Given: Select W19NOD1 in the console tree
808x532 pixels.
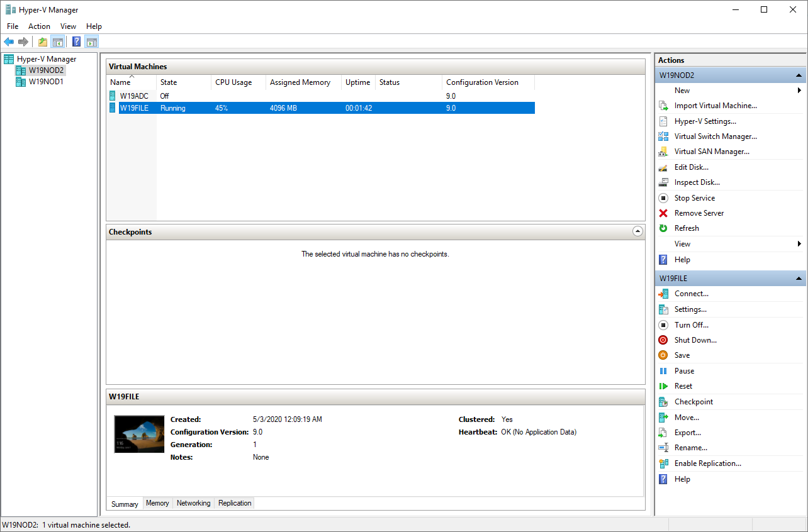Looking at the screenshot, I should coord(46,82).
